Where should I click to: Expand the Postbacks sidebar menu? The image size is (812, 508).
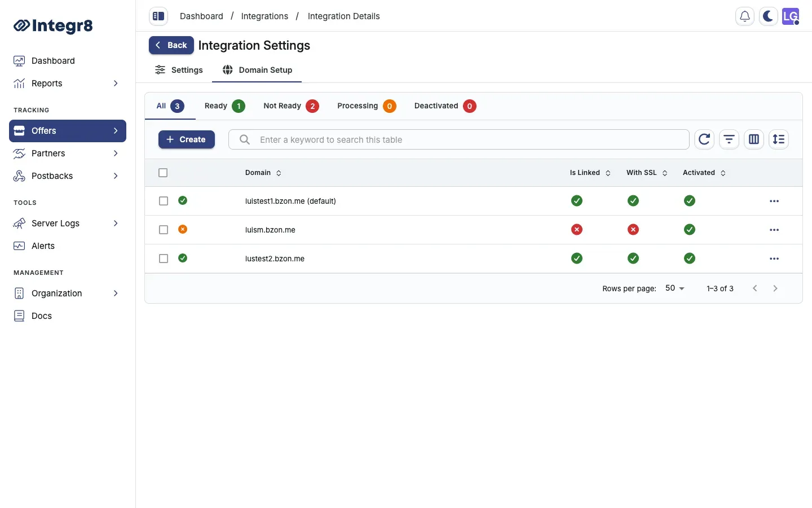tap(116, 176)
